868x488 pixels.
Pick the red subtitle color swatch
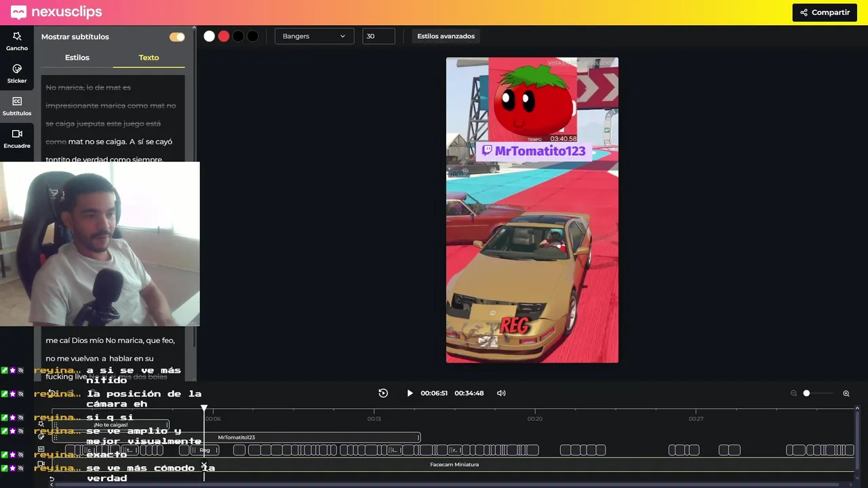click(224, 37)
